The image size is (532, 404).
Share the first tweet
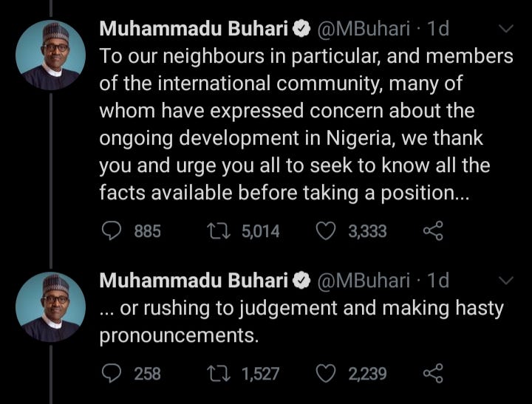[433, 232]
